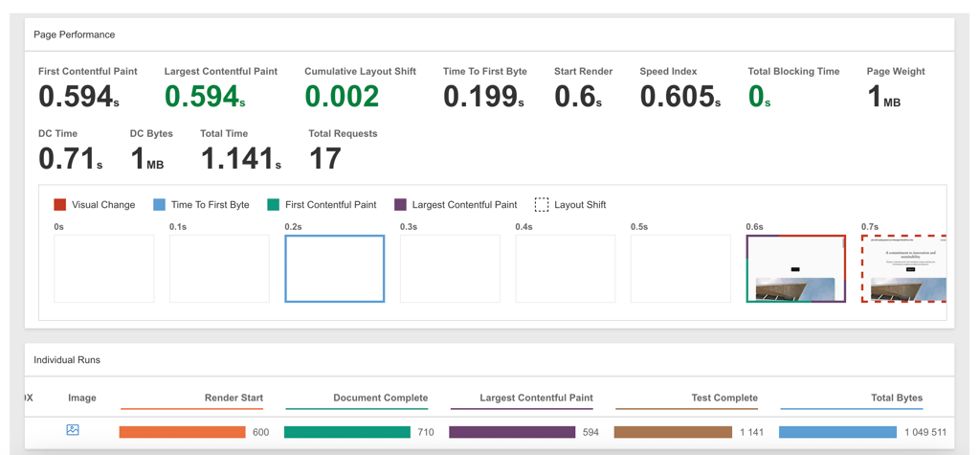Open the 0.6s filmstrip frame screenshot
Viewport: 980px width, 455px height.
[795, 268]
